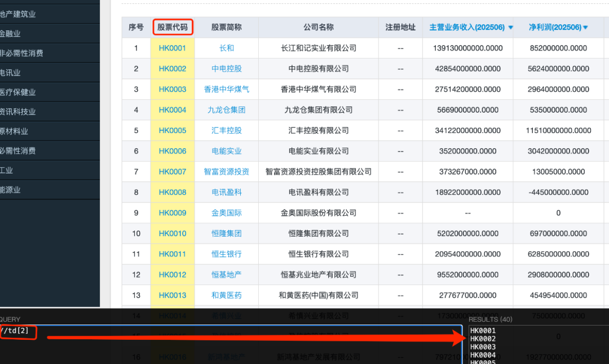Viewport: 609px width, 364px height.
Task: Open the 恒生银行 stock name link
Action: click(x=227, y=254)
